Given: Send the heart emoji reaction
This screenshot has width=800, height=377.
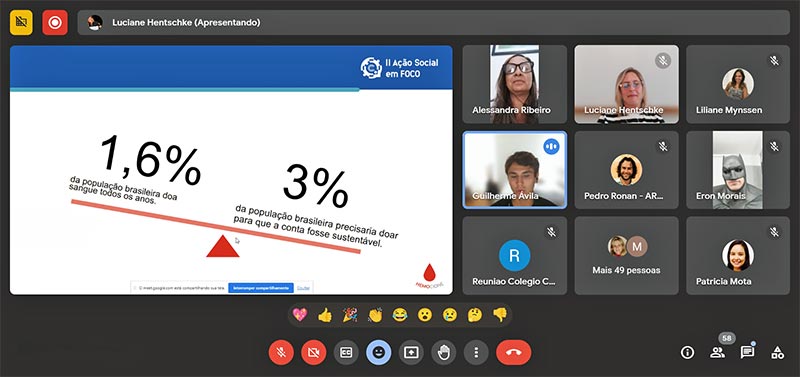Looking at the screenshot, I should (300, 315).
